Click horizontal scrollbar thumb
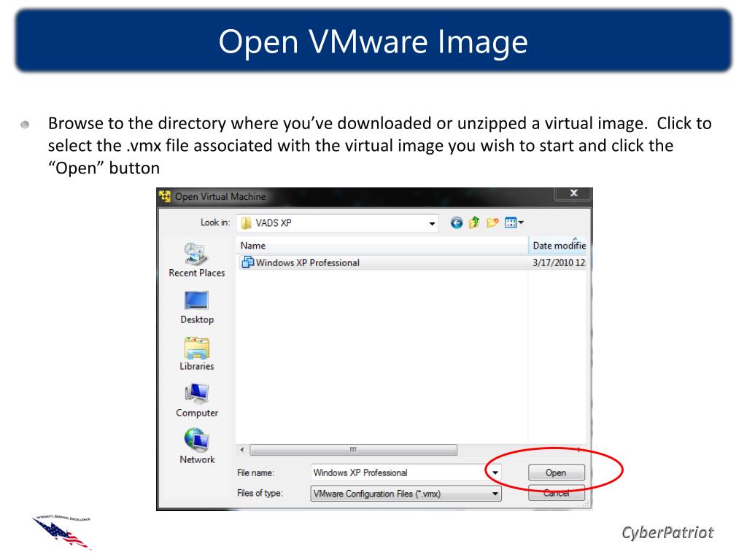 click(x=353, y=449)
